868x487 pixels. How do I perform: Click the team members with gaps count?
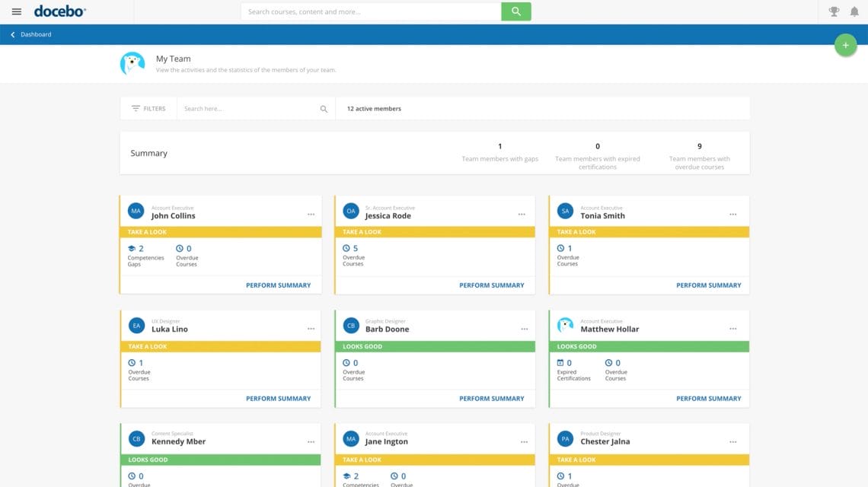500,147
